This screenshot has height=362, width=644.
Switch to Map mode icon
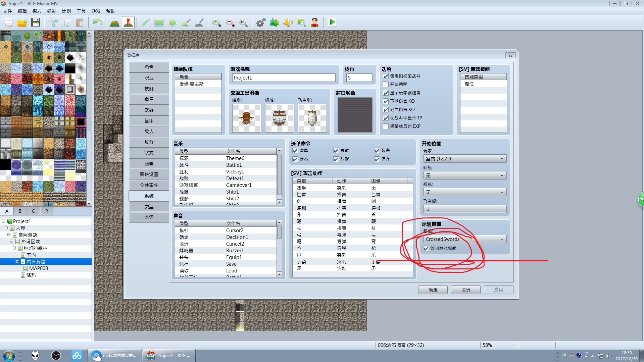tap(115, 22)
